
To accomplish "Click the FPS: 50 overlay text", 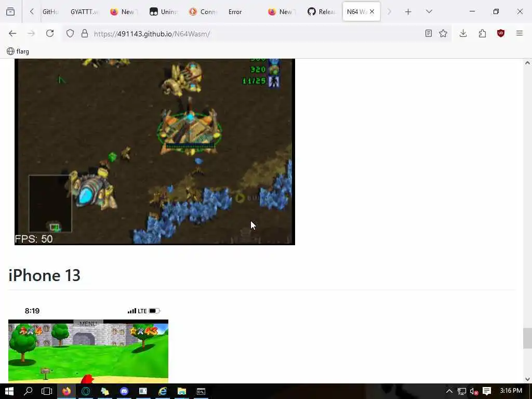I will click(34, 239).
